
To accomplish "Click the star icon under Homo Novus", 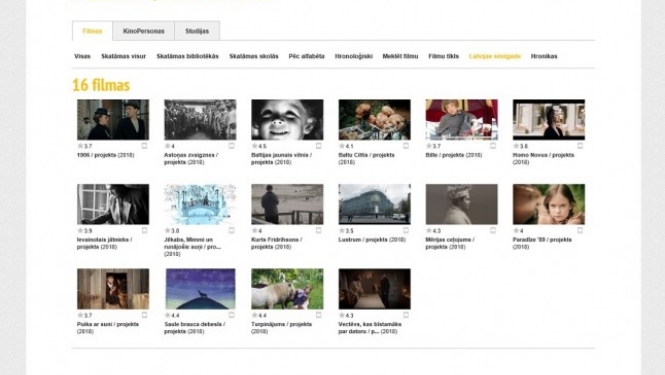I will [516, 146].
